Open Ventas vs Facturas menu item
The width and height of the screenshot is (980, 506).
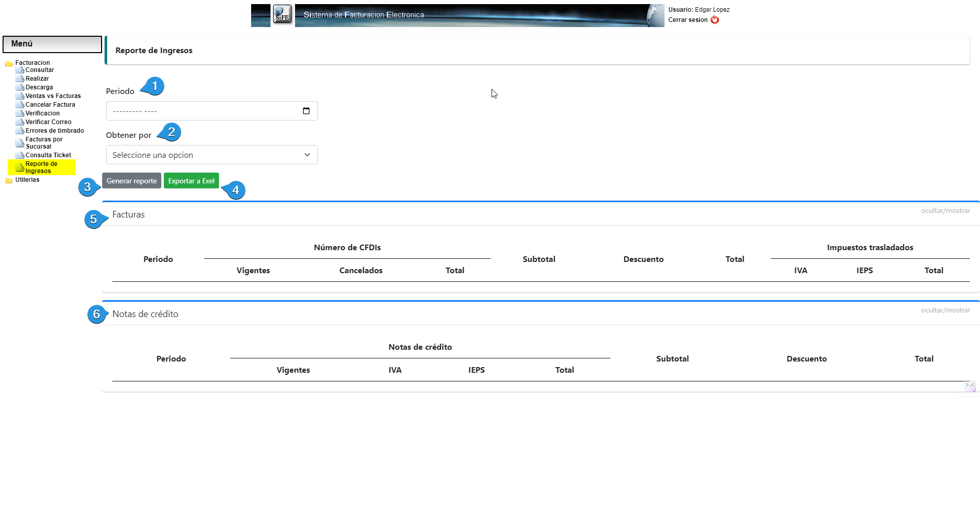(x=53, y=96)
